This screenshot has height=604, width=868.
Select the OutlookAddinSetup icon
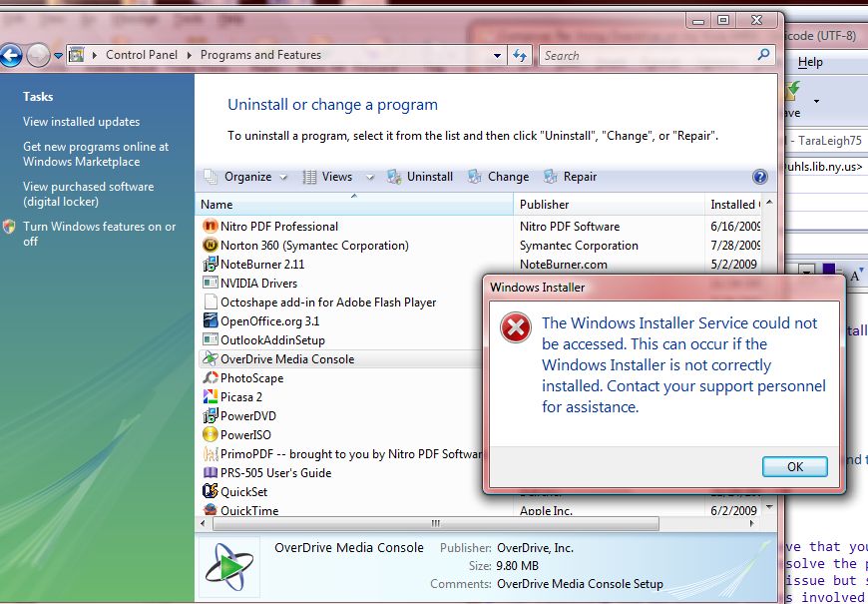[x=211, y=339]
